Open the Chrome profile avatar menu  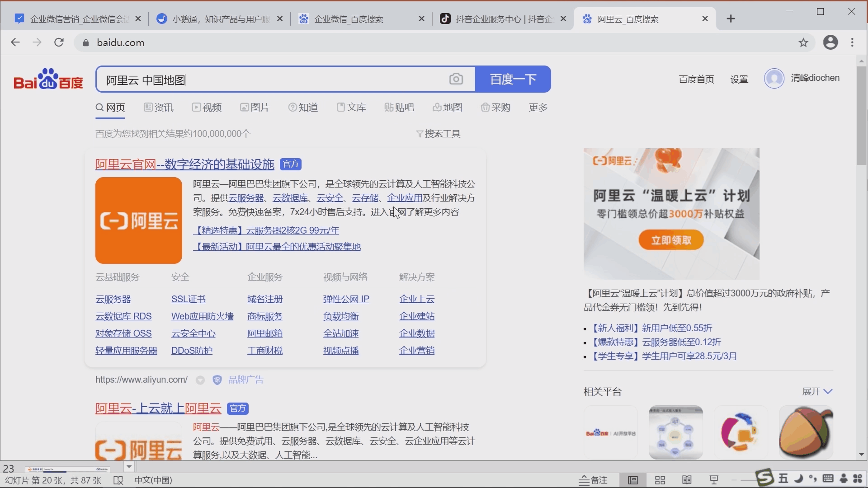pos(830,42)
